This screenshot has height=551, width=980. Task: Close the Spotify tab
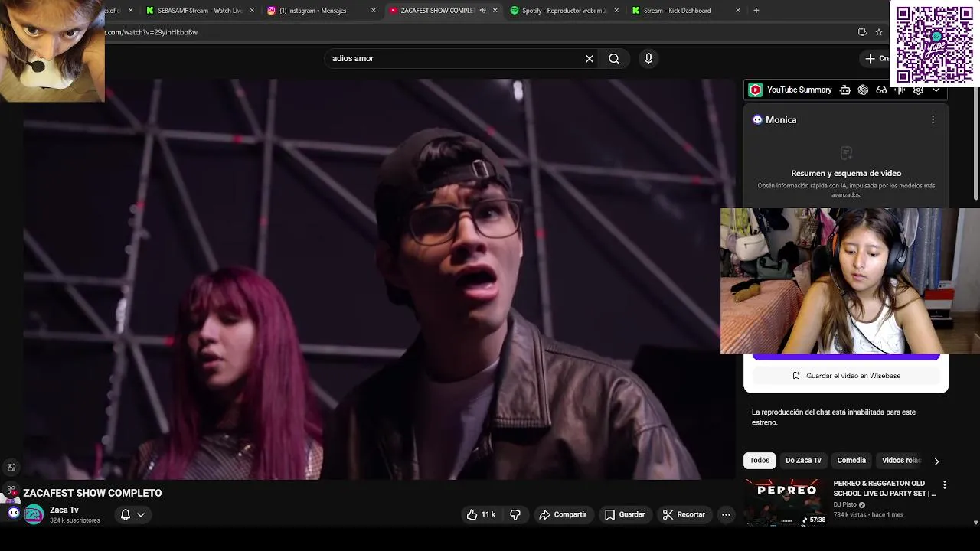(x=616, y=11)
